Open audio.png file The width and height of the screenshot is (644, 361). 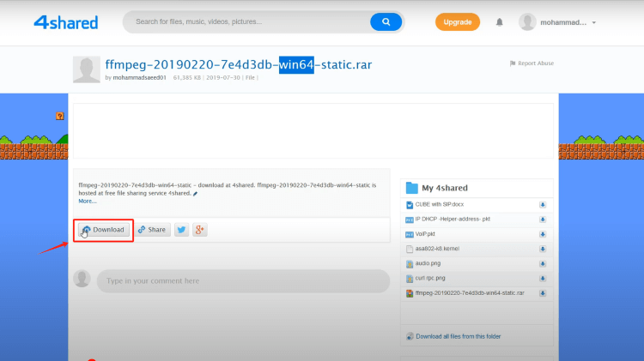(x=428, y=263)
